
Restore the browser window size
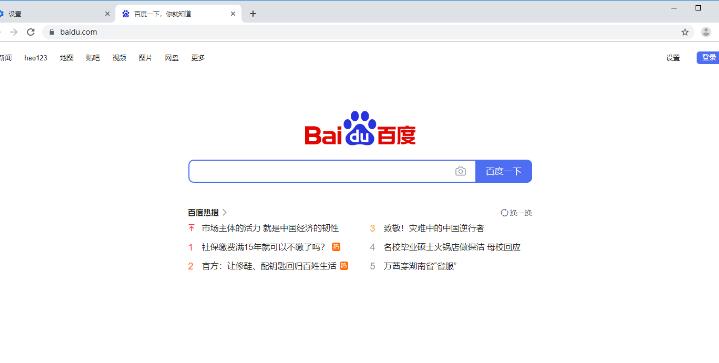(698, 8)
